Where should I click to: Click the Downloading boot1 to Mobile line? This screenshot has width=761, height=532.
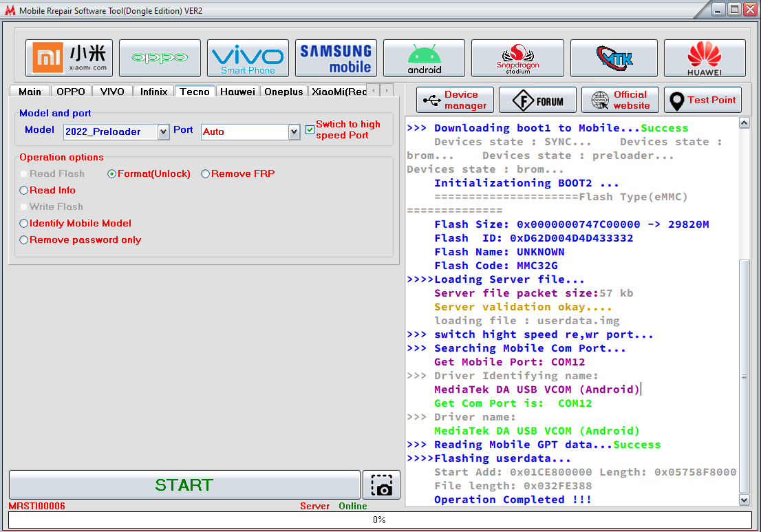pos(548,127)
